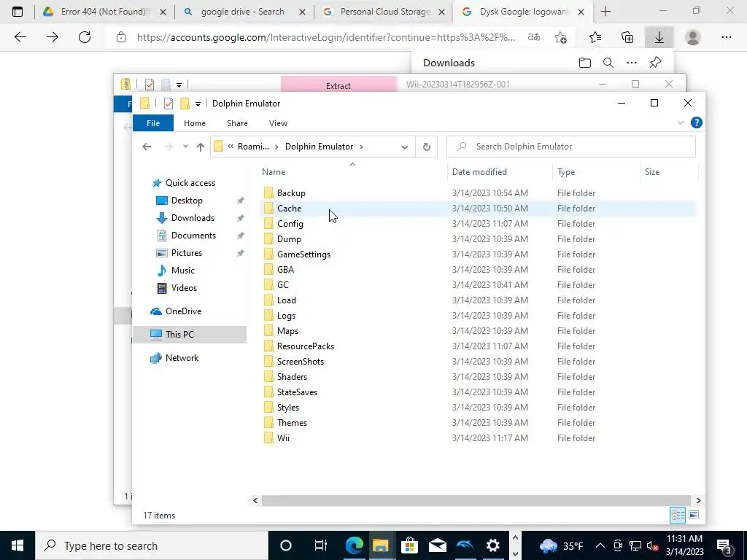
Task: Open the Backup folder
Action: pos(291,192)
